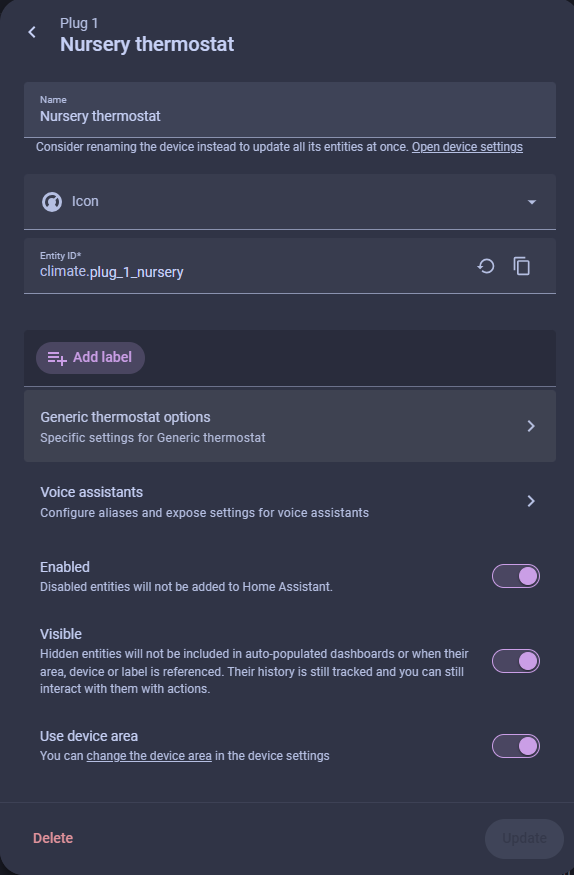The height and width of the screenshot is (875, 574).
Task: Click the gauge icon beside Icon field
Action: tap(52, 201)
